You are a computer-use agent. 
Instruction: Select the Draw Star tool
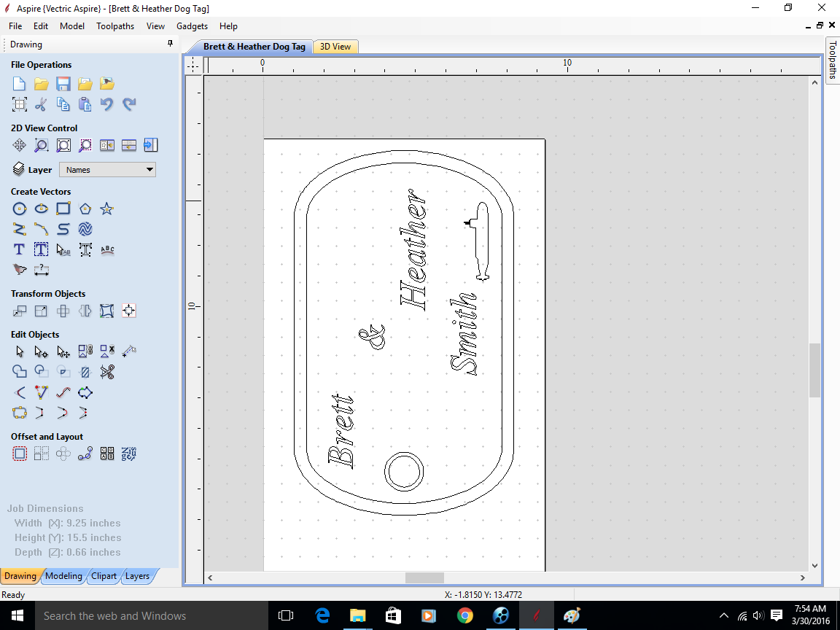pos(107,209)
